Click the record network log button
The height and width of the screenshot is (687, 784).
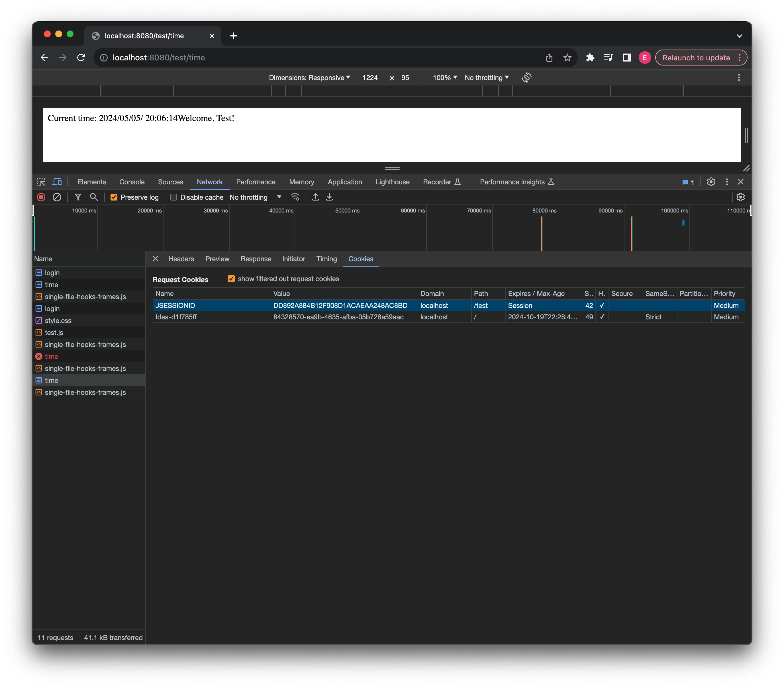41,197
